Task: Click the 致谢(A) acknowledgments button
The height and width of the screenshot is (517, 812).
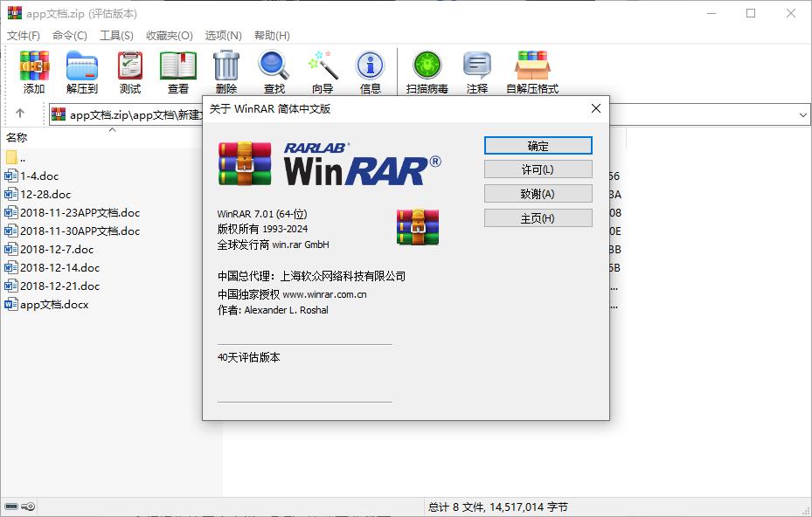Action: point(538,194)
